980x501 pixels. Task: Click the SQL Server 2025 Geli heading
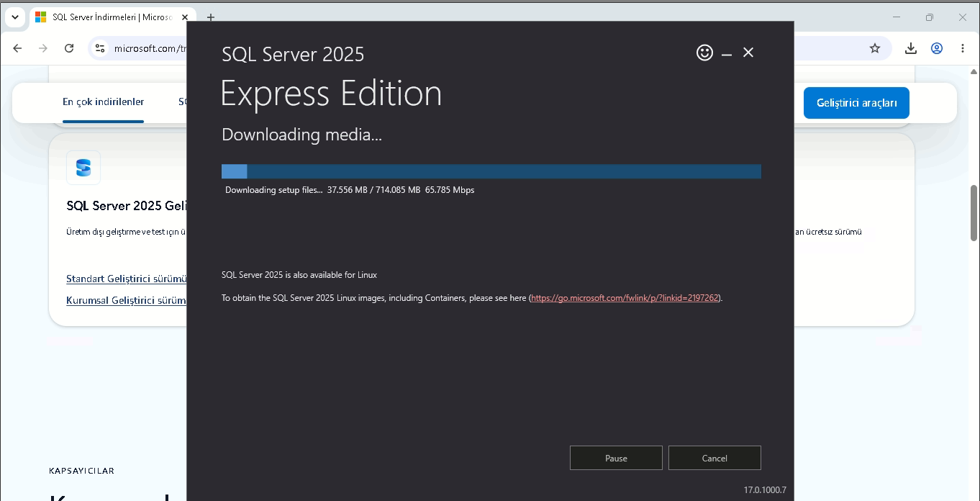[127, 206]
